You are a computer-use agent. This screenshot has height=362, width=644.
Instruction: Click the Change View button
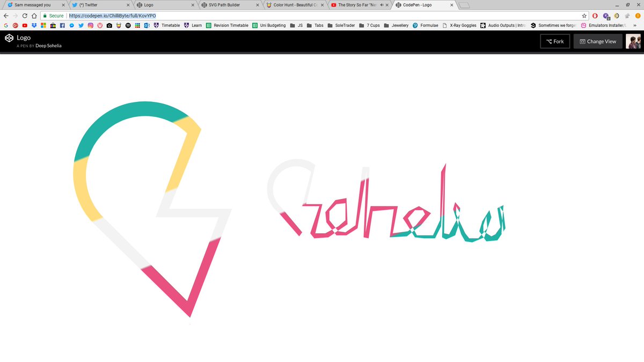pos(598,41)
